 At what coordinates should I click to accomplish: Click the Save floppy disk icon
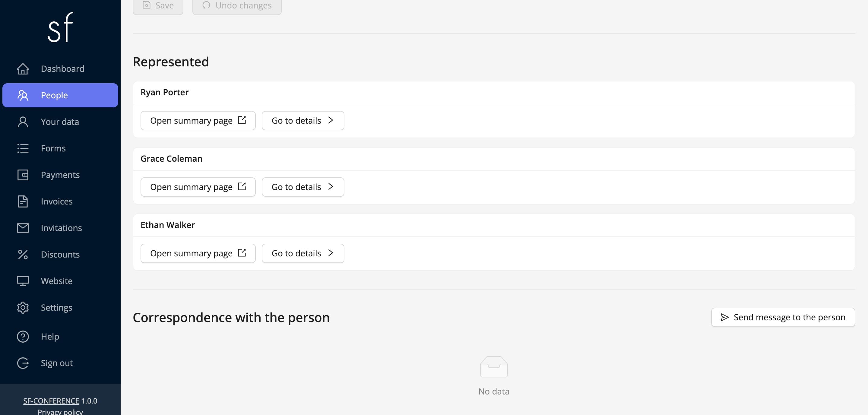pyautogui.click(x=146, y=5)
